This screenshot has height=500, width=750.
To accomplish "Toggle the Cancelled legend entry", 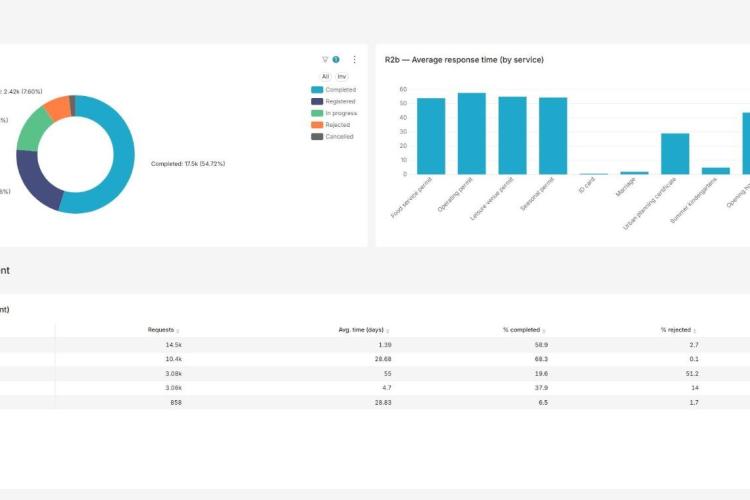I will pos(332,137).
